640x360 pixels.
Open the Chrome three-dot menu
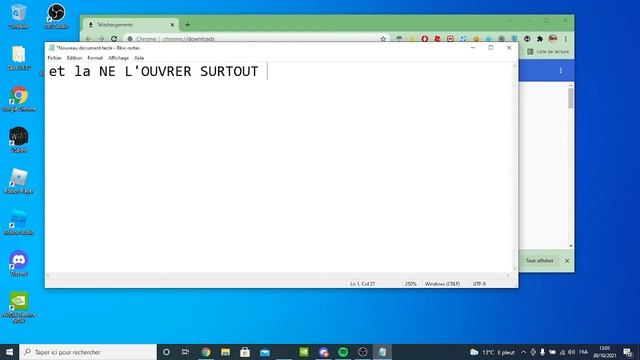(566, 39)
